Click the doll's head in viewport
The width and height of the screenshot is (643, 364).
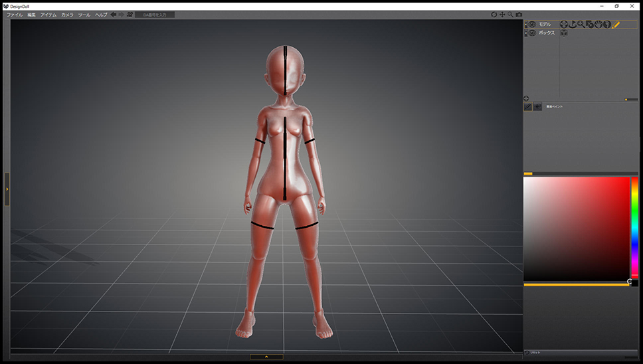pos(285,70)
